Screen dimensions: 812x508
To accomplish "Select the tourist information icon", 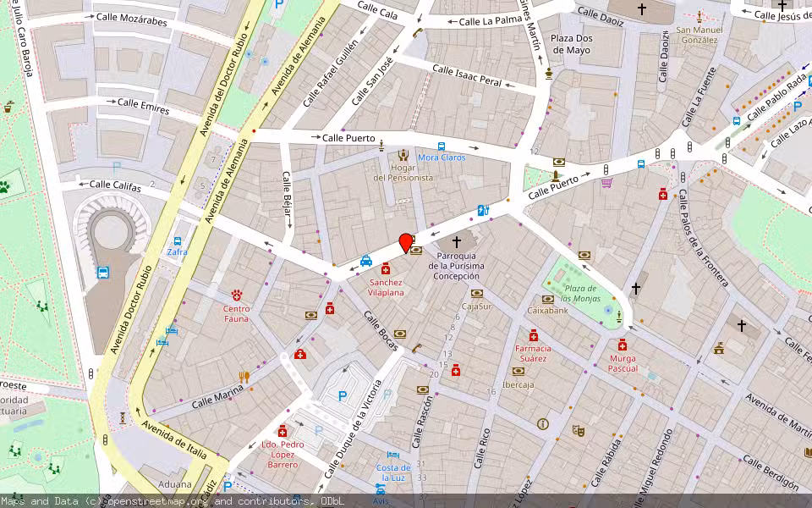I will click(543, 424).
